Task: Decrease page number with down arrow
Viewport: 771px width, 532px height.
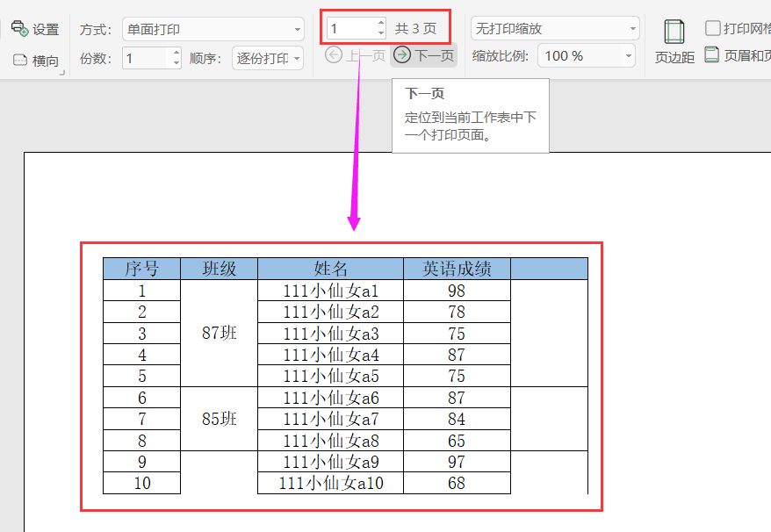Action: click(381, 33)
